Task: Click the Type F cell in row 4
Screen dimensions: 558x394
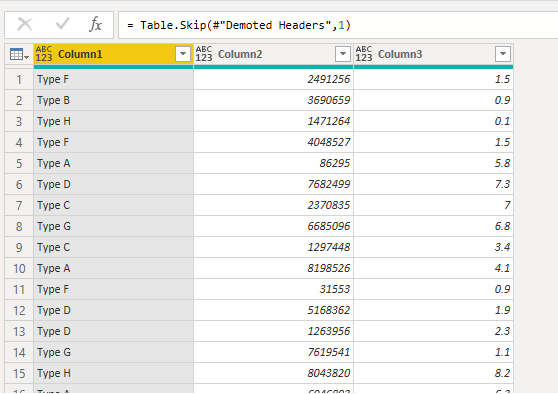Action: [x=114, y=142]
